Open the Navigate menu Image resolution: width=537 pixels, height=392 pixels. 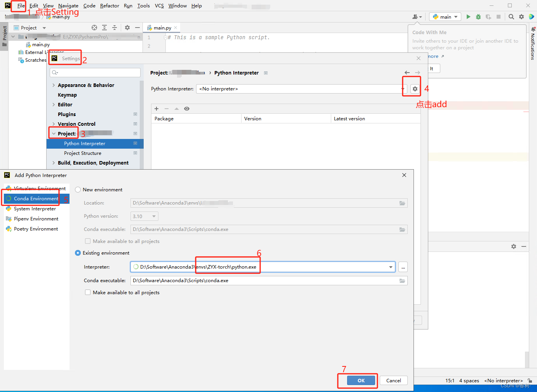click(68, 6)
